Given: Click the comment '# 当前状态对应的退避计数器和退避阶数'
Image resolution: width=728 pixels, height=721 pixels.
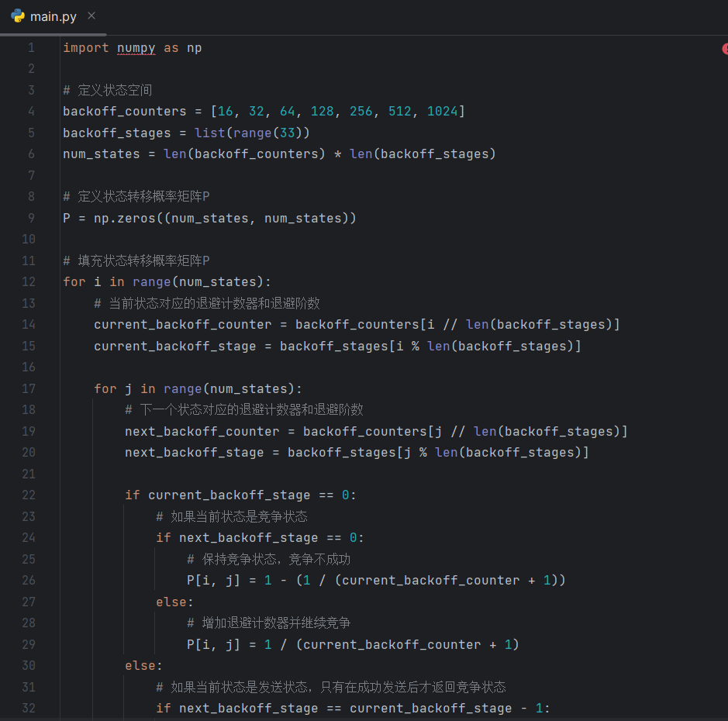Looking at the screenshot, I should click(206, 304).
